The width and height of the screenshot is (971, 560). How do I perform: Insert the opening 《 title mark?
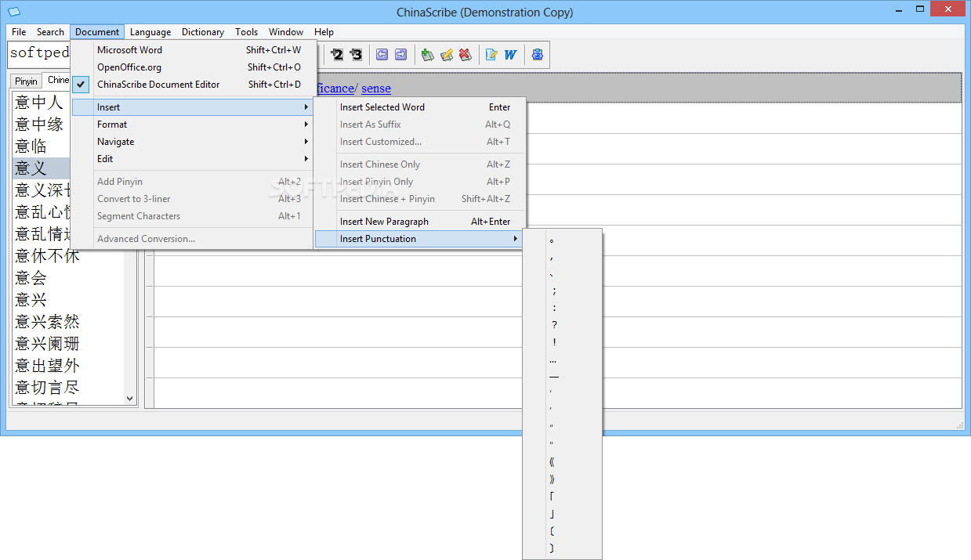tap(562, 462)
